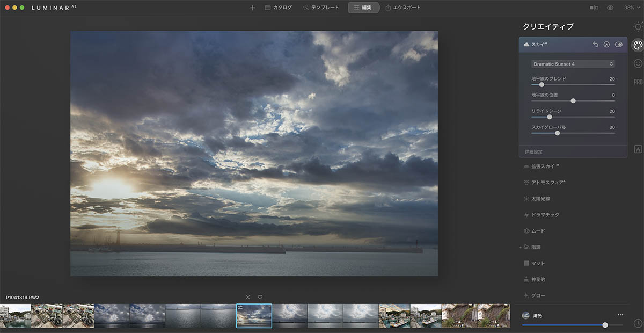
Task: Reset the スカイ tool with undo arrow
Action: [596, 45]
